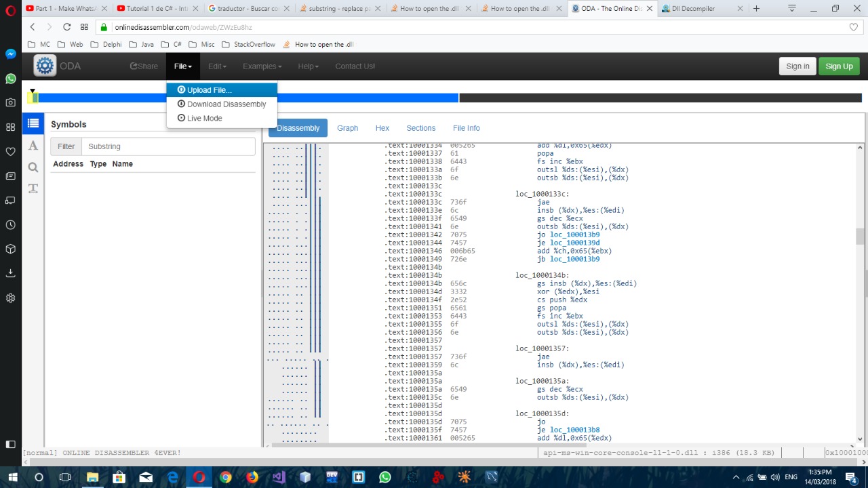868x488 pixels.
Task: Open personal news icon in the sidebar
Action: (x=10, y=176)
